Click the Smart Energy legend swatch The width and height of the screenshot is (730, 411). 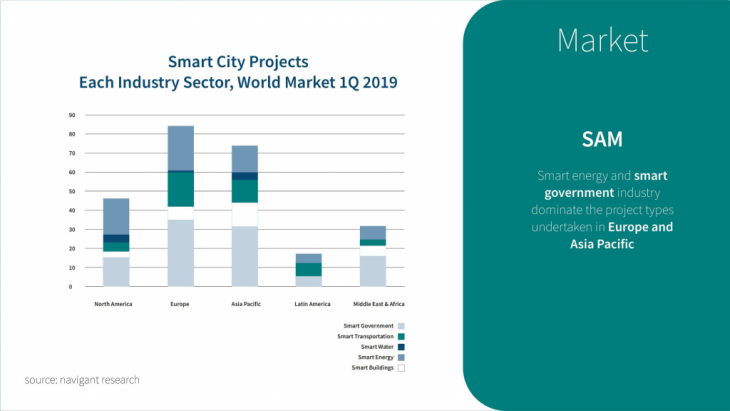[x=401, y=357]
